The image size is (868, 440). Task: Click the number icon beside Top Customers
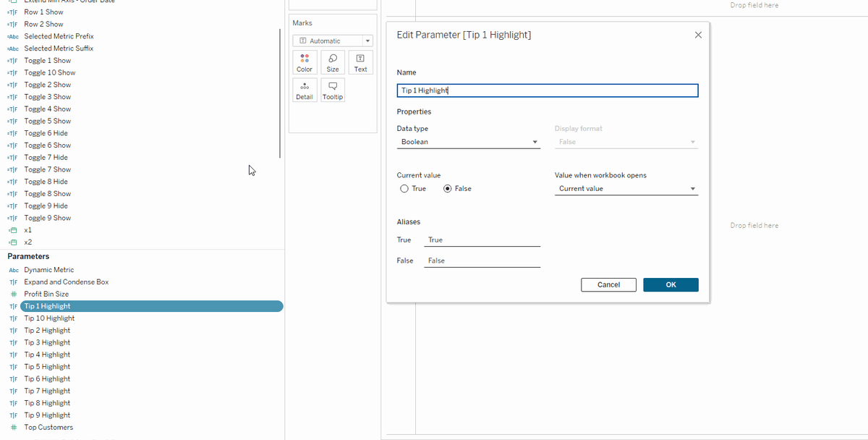pyautogui.click(x=13, y=428)
